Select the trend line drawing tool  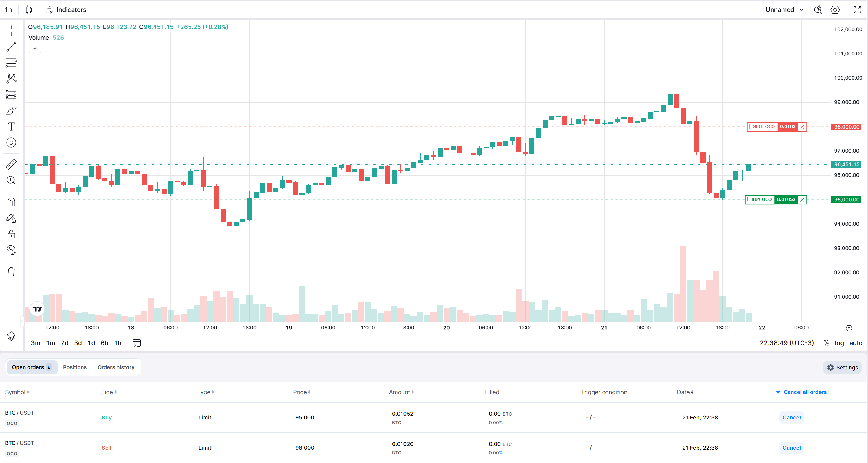(11, 47)
